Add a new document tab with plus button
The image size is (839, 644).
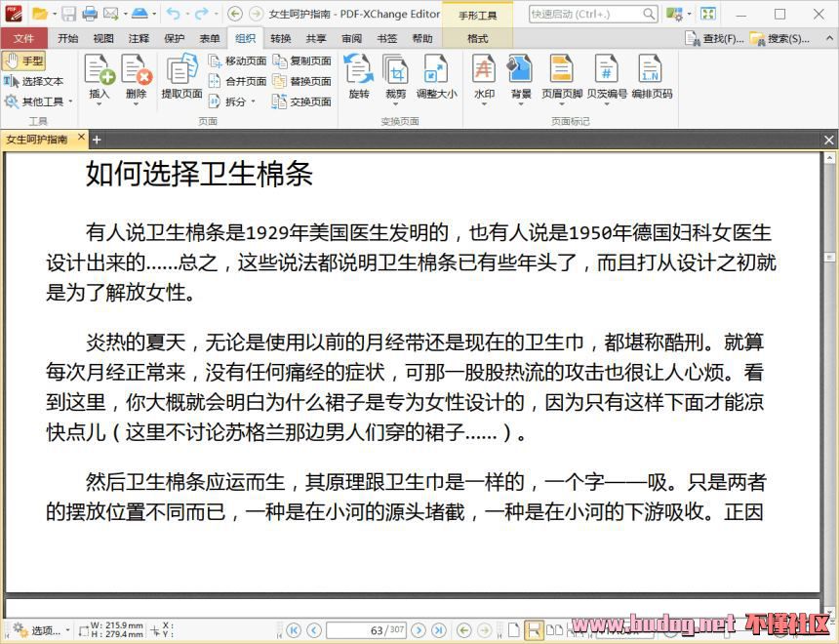(97, 140)
